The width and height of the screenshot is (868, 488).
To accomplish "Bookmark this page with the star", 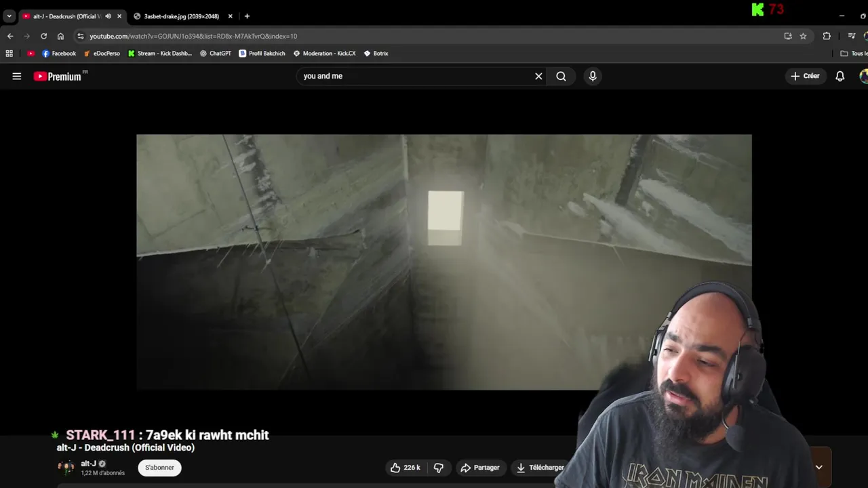I will click(x=803, y=36).
